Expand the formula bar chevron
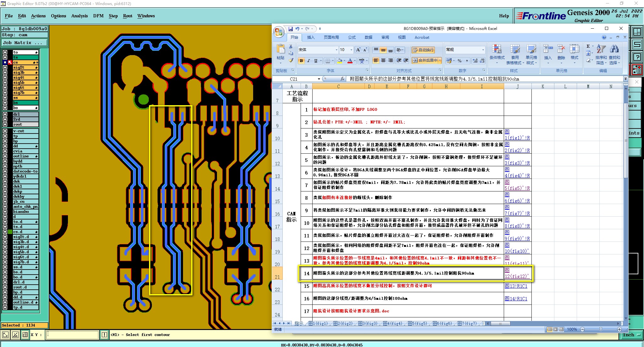The image size is (644, 347). pos(625,79)
